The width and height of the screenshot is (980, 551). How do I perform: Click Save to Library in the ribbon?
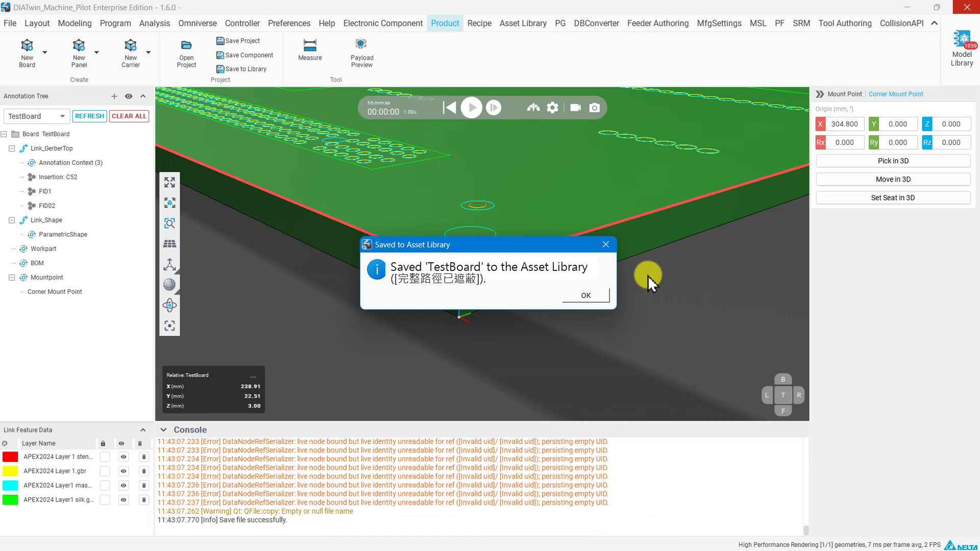241,69
